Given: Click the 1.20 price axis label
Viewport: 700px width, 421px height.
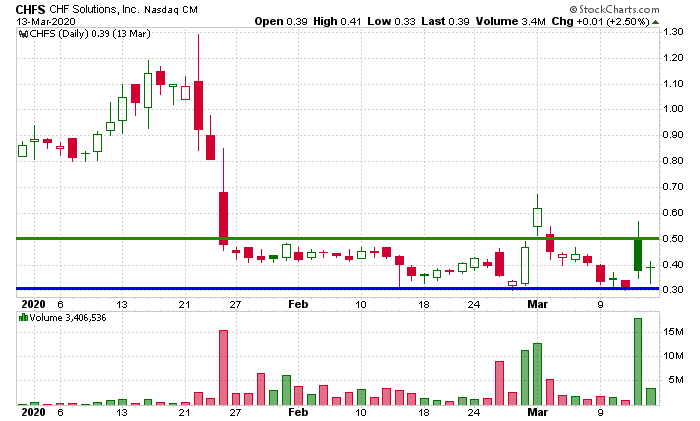Looking at the screenshot, I should (x=673, y=58).
